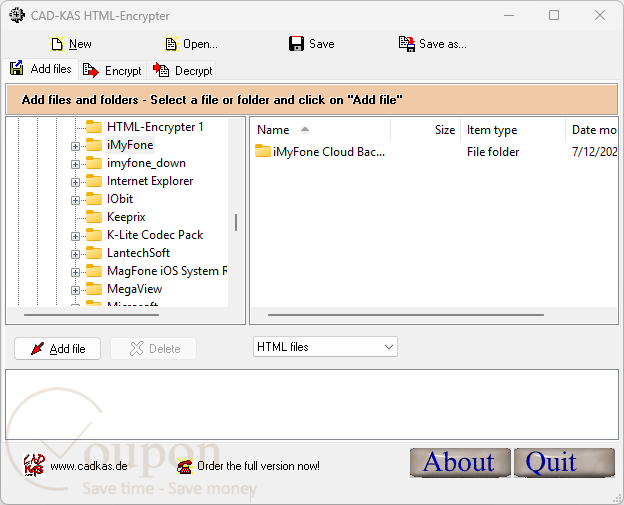This screenshot has height=505, width=624.
Task: Sort file list by Size column
Action: click(425, 130)
